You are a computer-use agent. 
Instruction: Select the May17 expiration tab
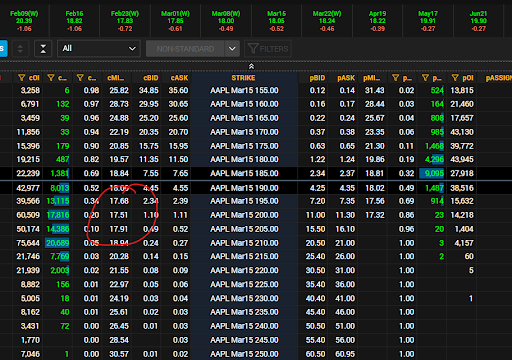pyautogui.click(x=428, y=21)
